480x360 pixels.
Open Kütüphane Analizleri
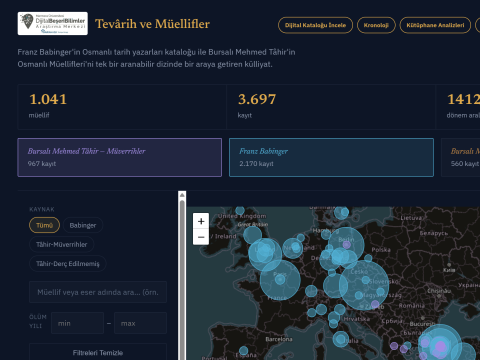pyautogui.click(x=435, y=25)
